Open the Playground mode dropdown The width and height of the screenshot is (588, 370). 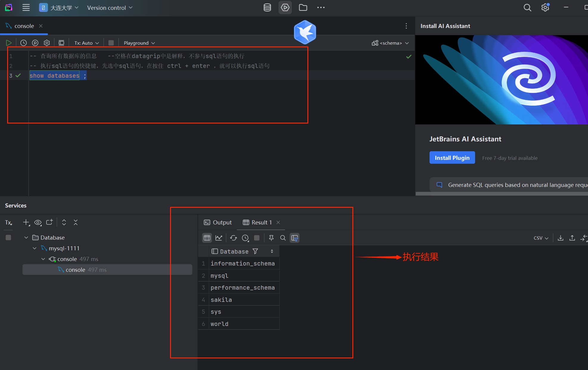click(139, 43)
